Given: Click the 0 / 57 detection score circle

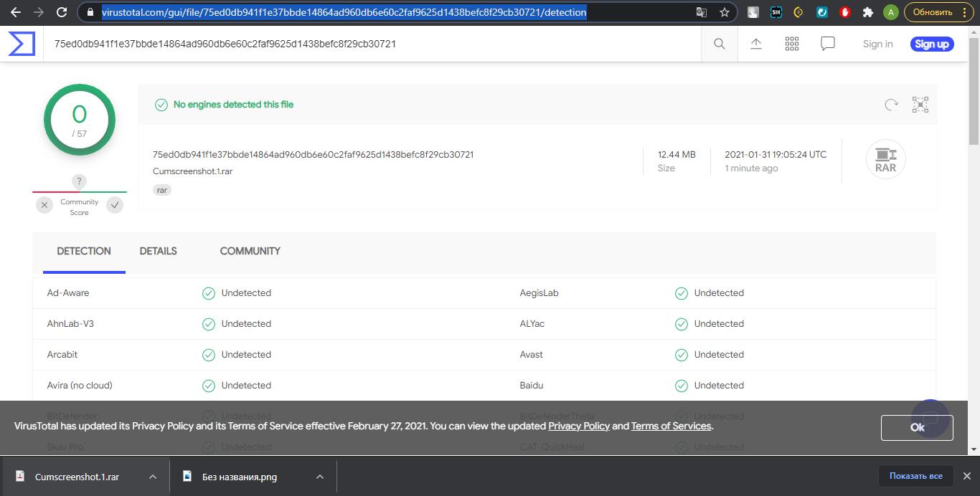Looking at the screenshot, I should [80, 120].
